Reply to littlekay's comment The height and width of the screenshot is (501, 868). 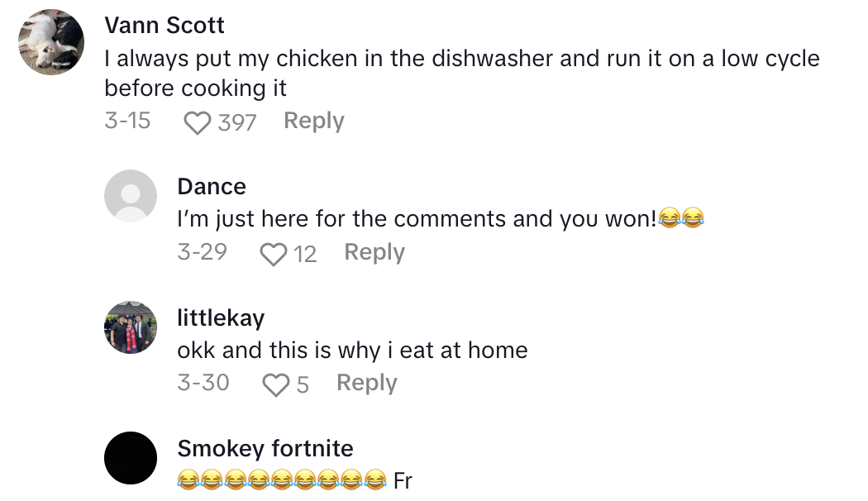(x=367, y=383)
